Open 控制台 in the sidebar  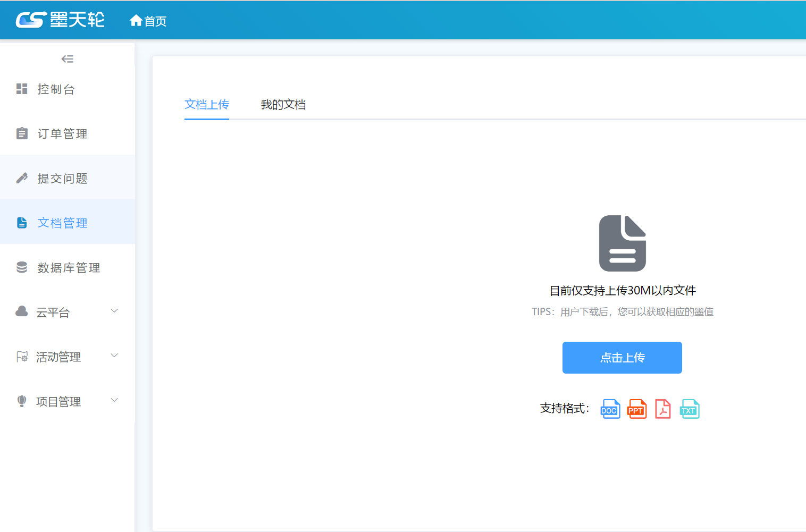point(56,89)
